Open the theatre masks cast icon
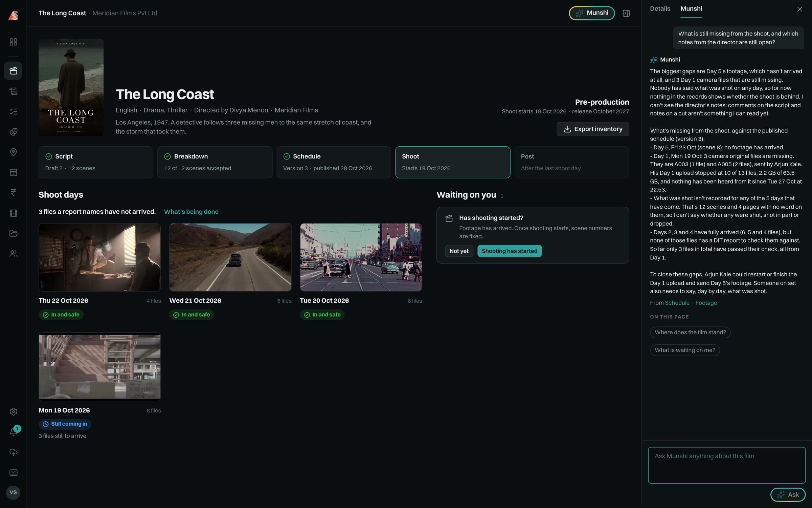Viewport: 812px width, 508px height. pyautogui.click(x=13, y=132)
